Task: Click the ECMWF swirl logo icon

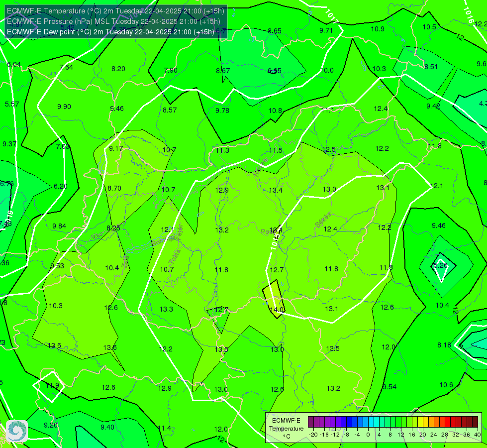Action: pos(17,431)
